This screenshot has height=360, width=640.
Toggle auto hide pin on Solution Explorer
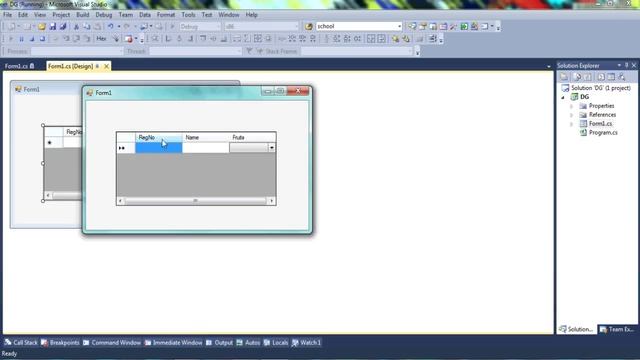[627, 65]
